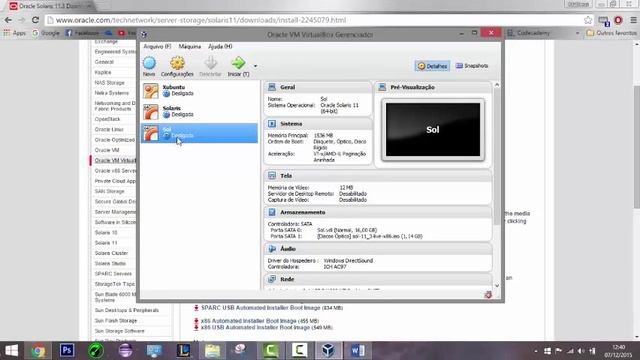Image resolution: width=640 pixels, height=360 pixels.
Task: Click SPARC USB Automated Installer Boot Image link
Action: (x=261, y=308)
